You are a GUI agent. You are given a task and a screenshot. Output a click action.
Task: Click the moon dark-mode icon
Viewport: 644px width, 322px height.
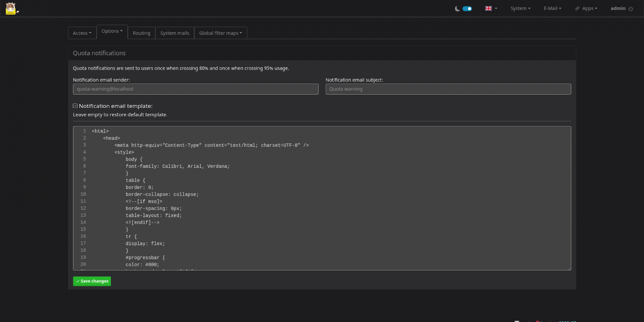(x=457, y=9)
